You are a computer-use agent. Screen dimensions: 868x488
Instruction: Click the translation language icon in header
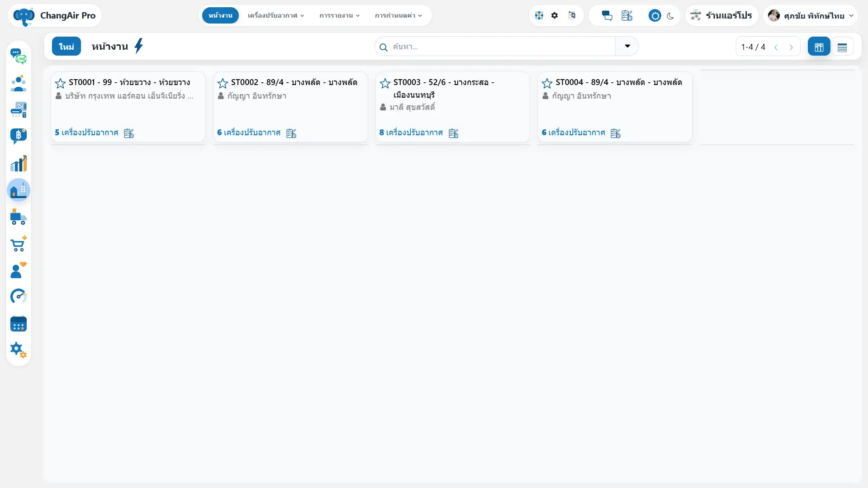pyautogui.click(x=572, y=15)
